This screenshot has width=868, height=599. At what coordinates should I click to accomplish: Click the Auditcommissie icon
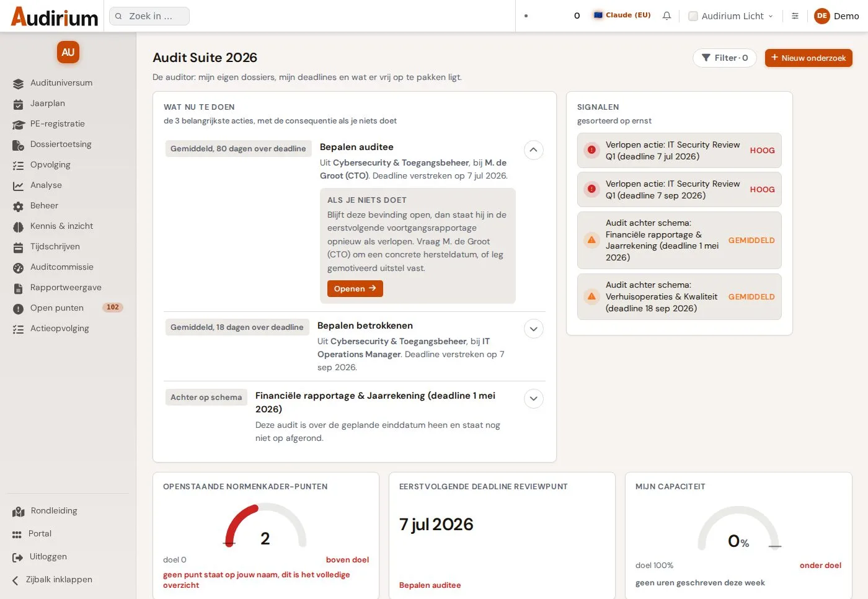(x=19, y=268)
